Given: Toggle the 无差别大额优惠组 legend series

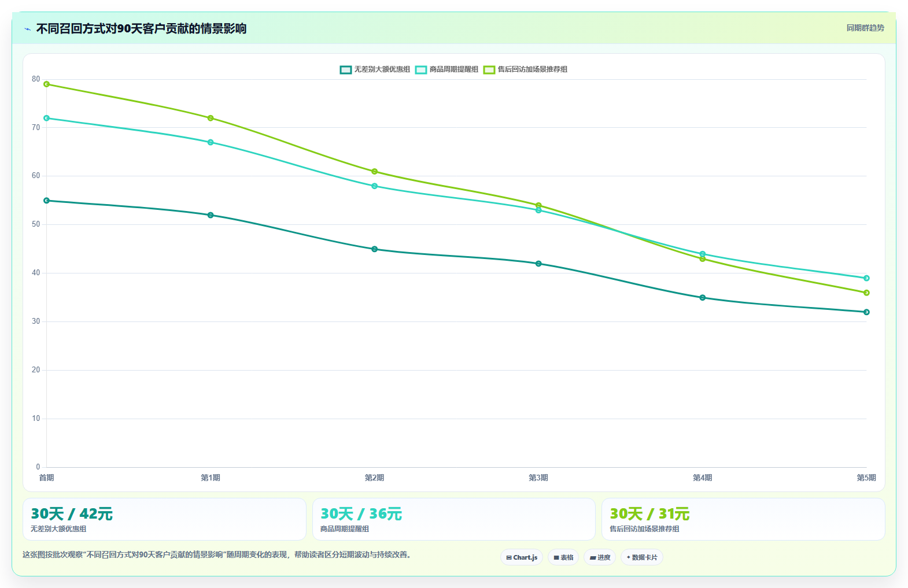Looking at the screenshot, I should tap(375, 69).
